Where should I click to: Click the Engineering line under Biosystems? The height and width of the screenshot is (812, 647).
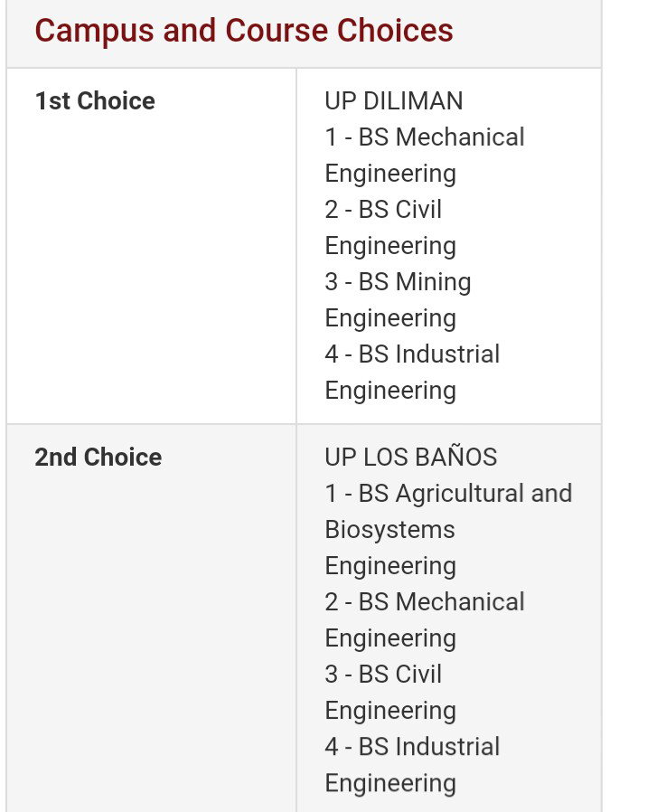click(390, 566)
